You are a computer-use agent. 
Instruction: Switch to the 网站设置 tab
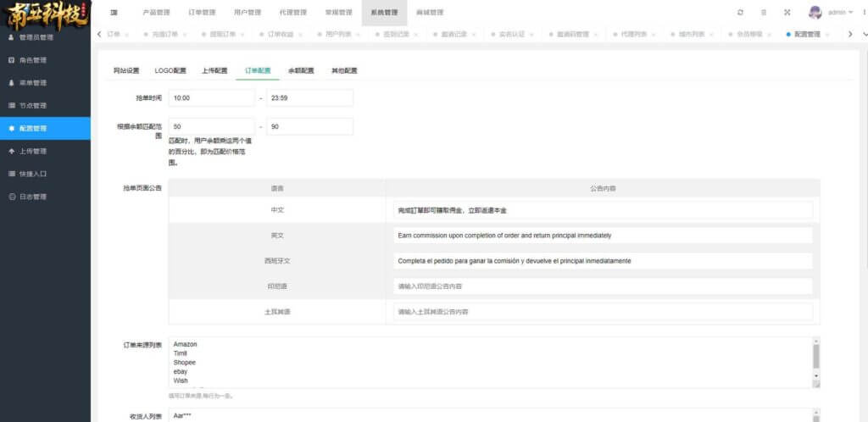(126, 71)
